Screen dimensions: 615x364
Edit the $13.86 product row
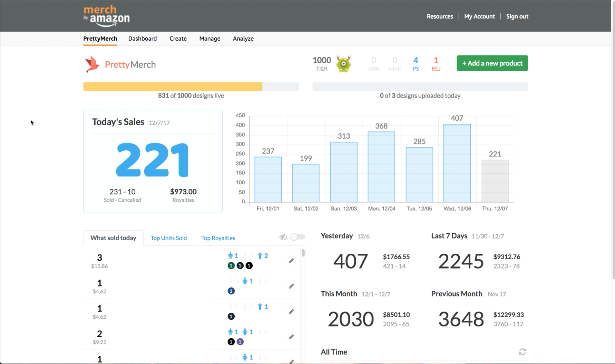(291, 261)
